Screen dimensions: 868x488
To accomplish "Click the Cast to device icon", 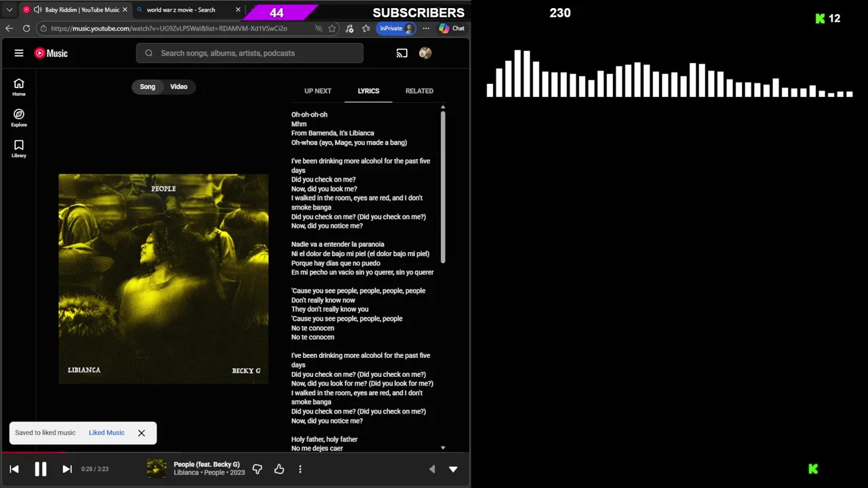I will (402, 53).
